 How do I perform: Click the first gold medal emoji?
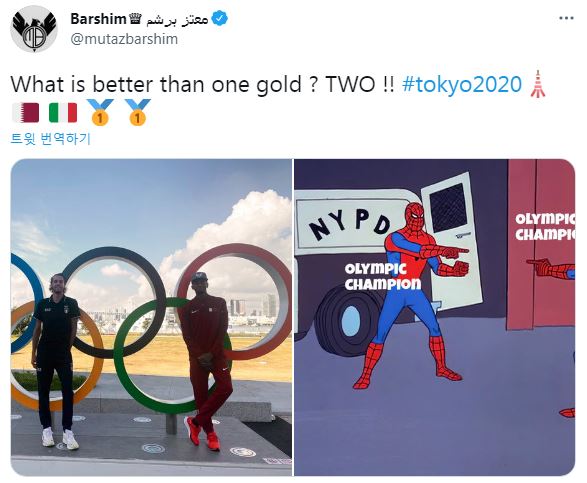100,112
